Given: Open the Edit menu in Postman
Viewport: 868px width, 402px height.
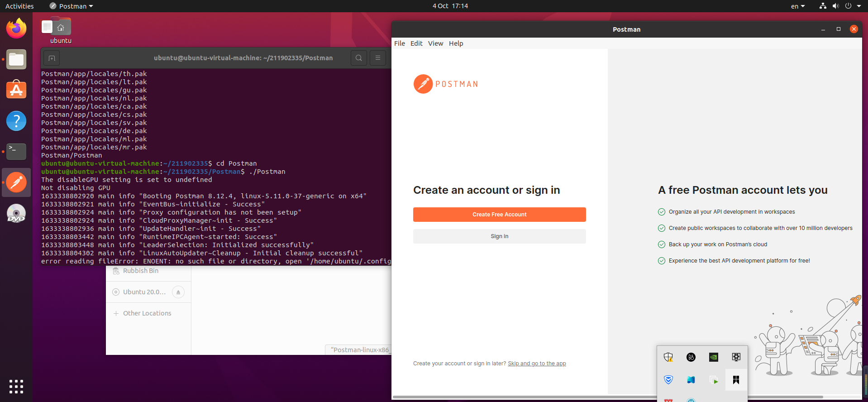Looking at the screenshot, I should tap(416, 43).
